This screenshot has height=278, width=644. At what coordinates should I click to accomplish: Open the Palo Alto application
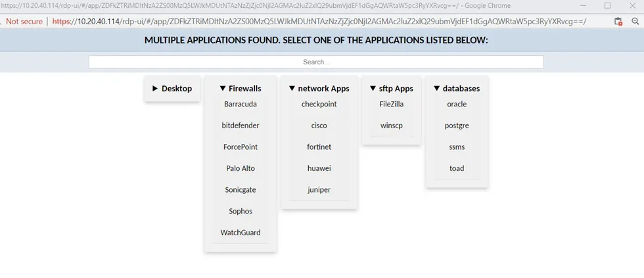[241, 168]
